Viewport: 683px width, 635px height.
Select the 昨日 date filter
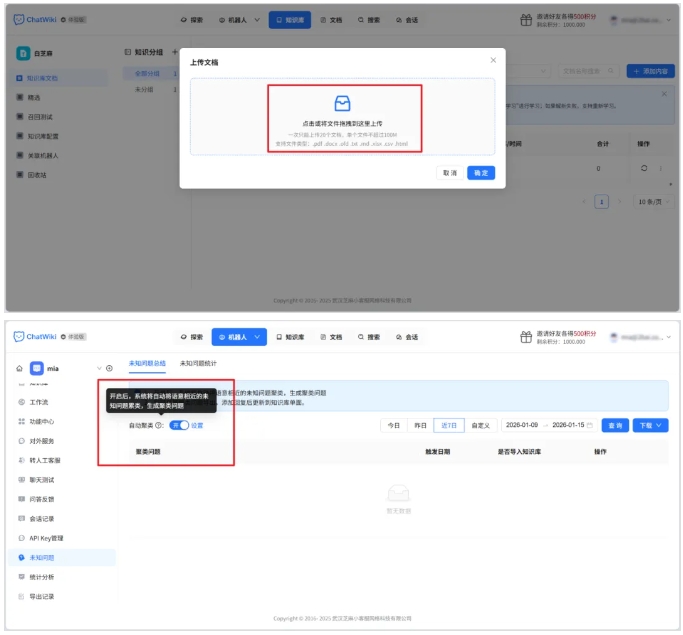click(x=420, y=425)
